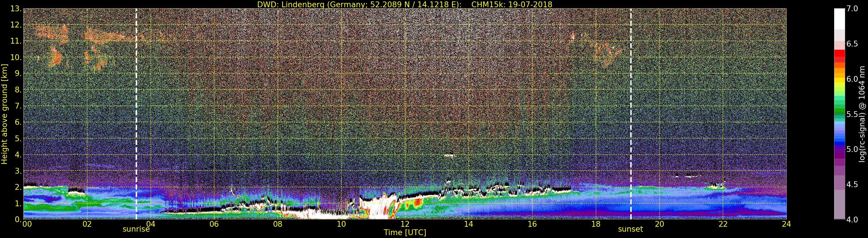Select the '4.5' colorbar tick value

[x=852, y=185]
